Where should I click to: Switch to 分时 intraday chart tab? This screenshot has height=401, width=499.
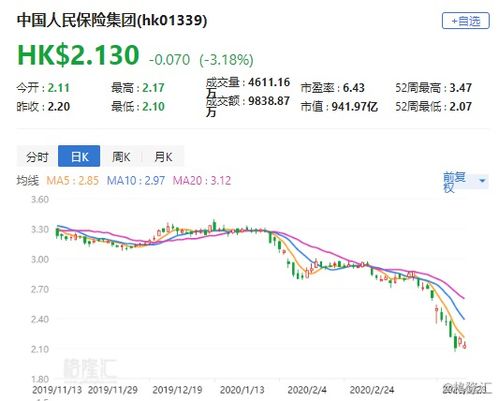click(37, 157)
